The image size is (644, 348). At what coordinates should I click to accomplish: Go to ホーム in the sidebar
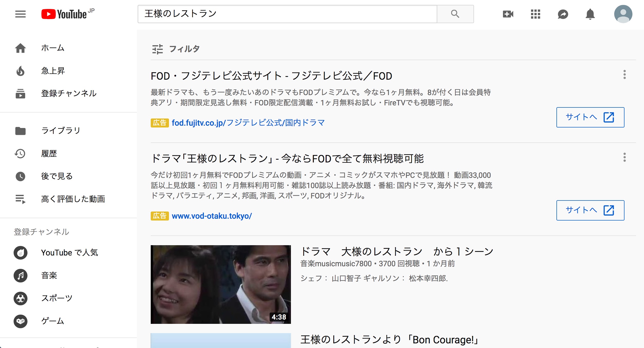[52, 48]
